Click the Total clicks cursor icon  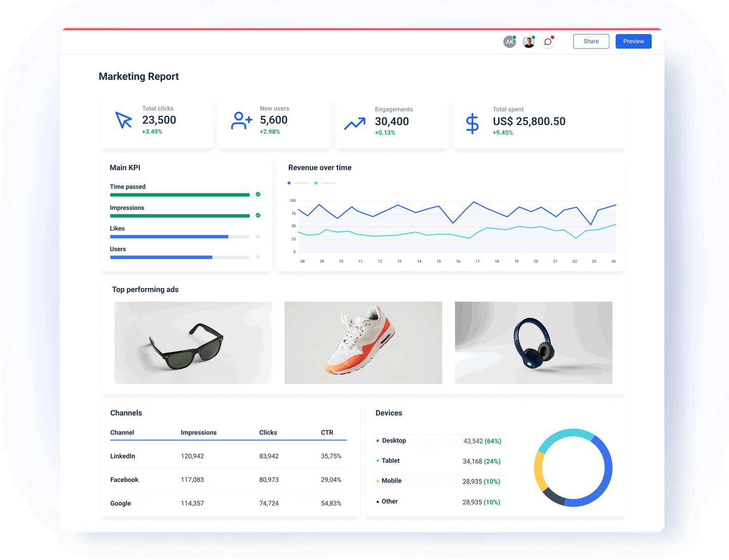pyautogui.click(x=123, y=121)
